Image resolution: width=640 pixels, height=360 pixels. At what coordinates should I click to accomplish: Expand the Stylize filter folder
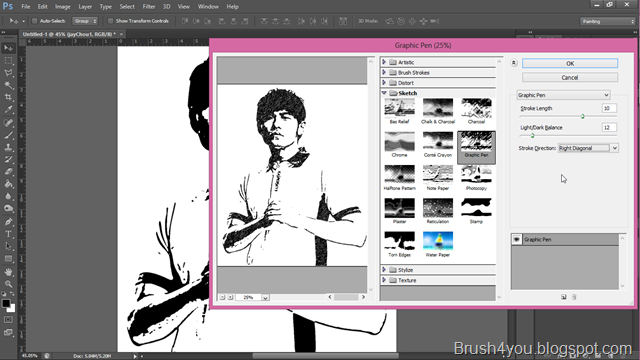(x=384, y=270)
